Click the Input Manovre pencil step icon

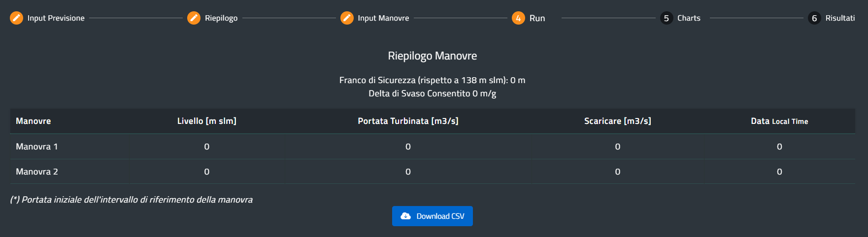[x=347, y=18]
